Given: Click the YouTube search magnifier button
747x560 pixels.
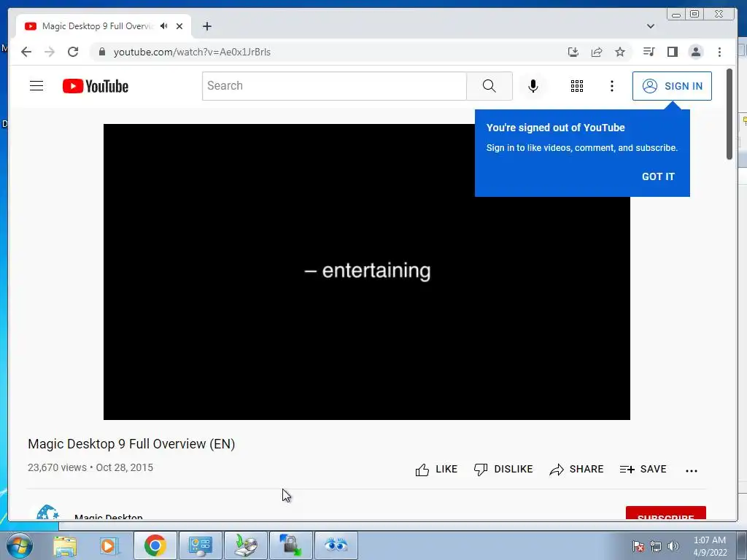Looking at the screenshot, I should click(x=489, y=86).
